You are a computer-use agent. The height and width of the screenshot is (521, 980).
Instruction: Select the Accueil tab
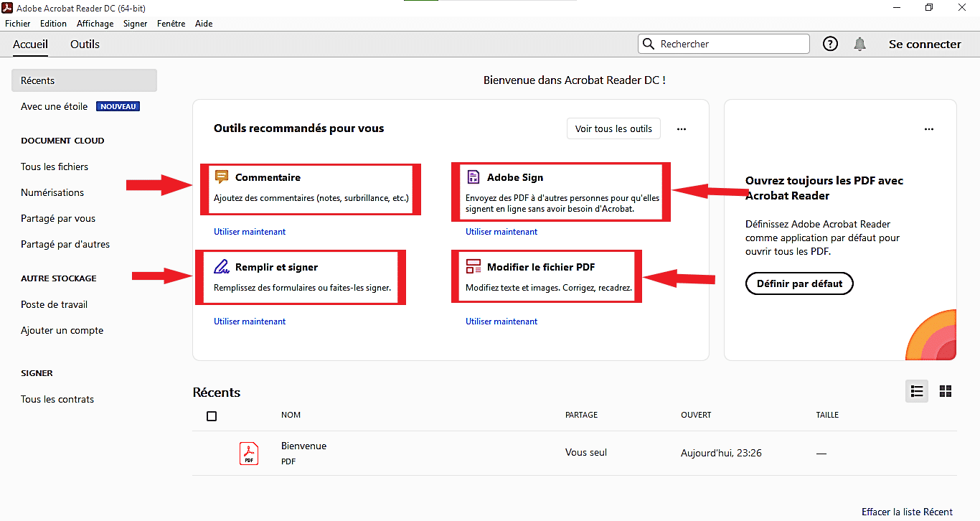tap(31, 44)
